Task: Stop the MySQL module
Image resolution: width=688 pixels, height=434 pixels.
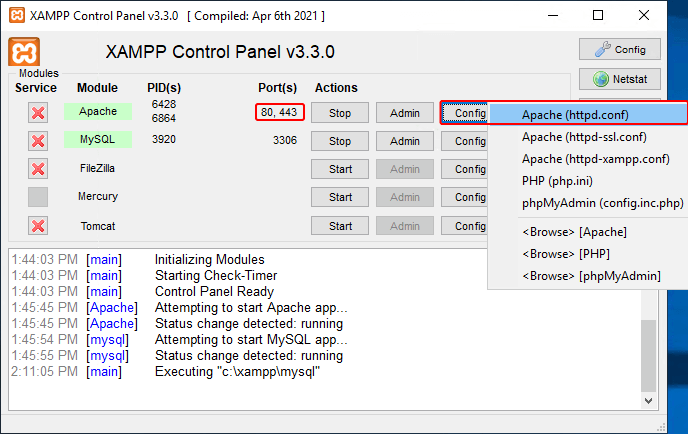Action: click(340, 141)
